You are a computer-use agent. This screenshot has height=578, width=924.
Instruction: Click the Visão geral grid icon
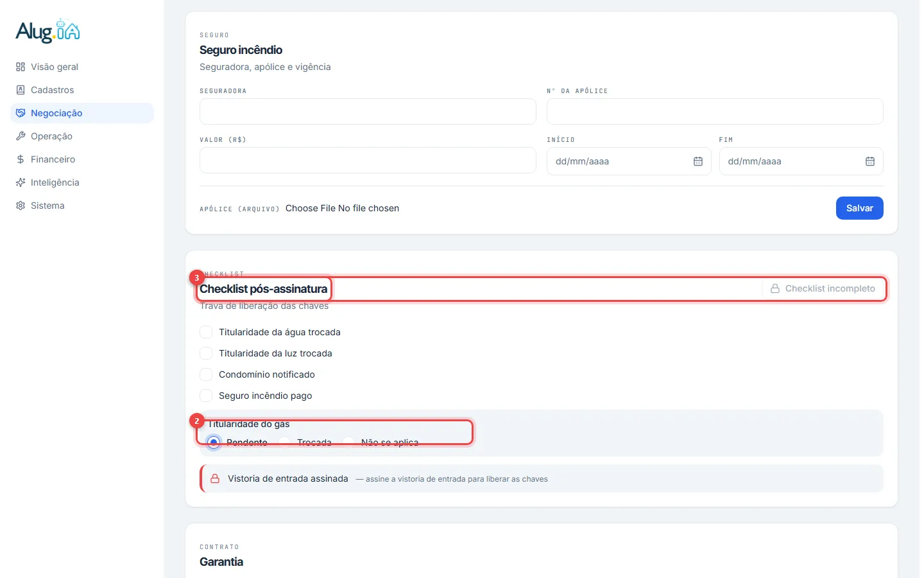tap(21, 67)
